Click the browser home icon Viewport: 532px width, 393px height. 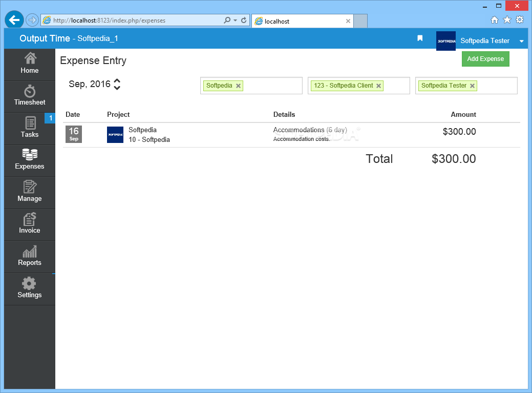click(x=494, y=20)
